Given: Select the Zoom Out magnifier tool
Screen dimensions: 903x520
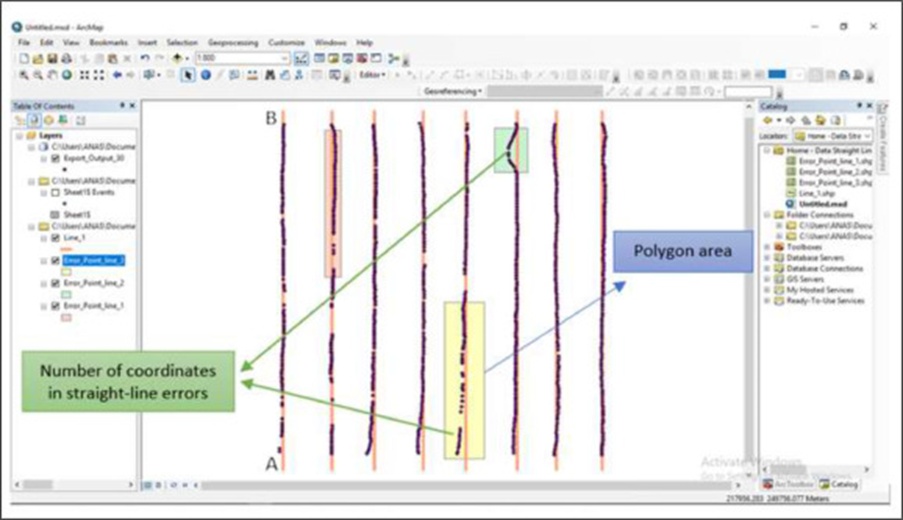Looking at the screenshot, I should pos(38,75).
